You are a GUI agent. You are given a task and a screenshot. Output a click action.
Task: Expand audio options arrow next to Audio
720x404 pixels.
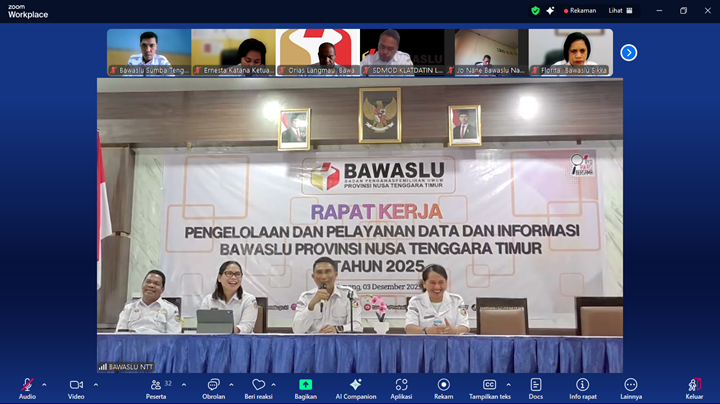(44, 385)
